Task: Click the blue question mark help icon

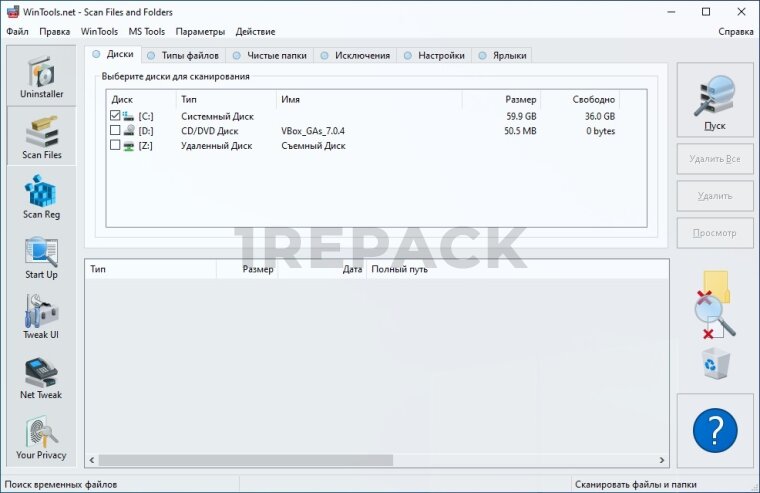Action: pyautogui.click(x=714, y=431)
